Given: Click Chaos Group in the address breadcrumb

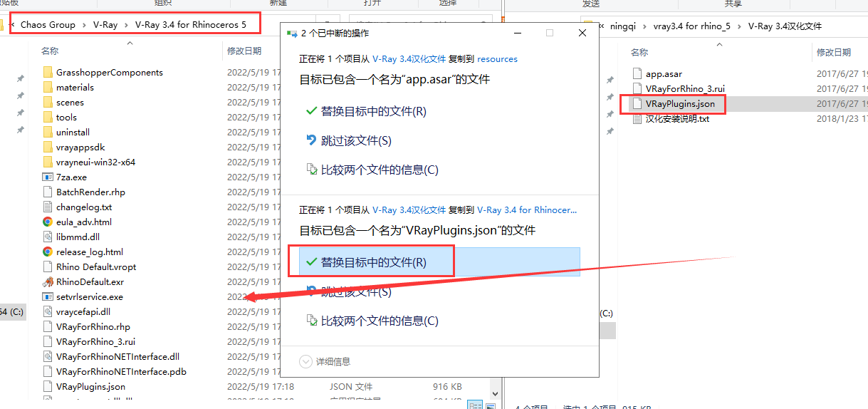Looking at the screenshot, I should coord(48,24).
